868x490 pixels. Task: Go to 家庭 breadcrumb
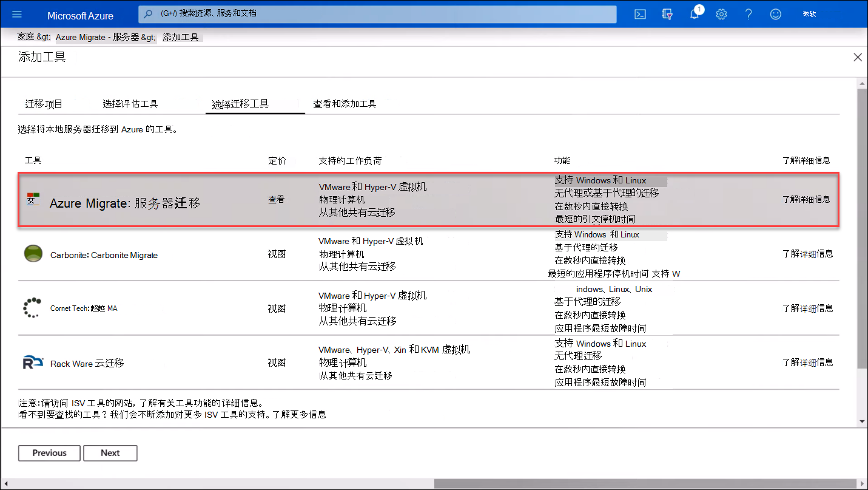click(x=26, y=37)
